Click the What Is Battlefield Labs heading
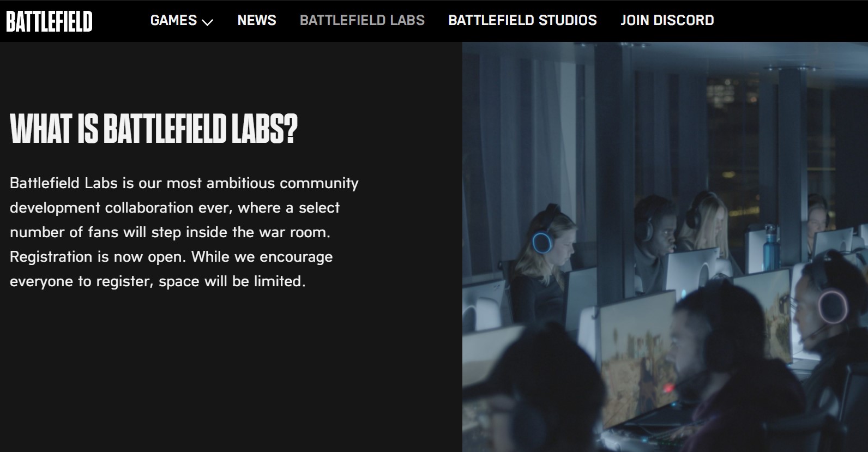This screenshot has height=452, width=868. point(154,129)
